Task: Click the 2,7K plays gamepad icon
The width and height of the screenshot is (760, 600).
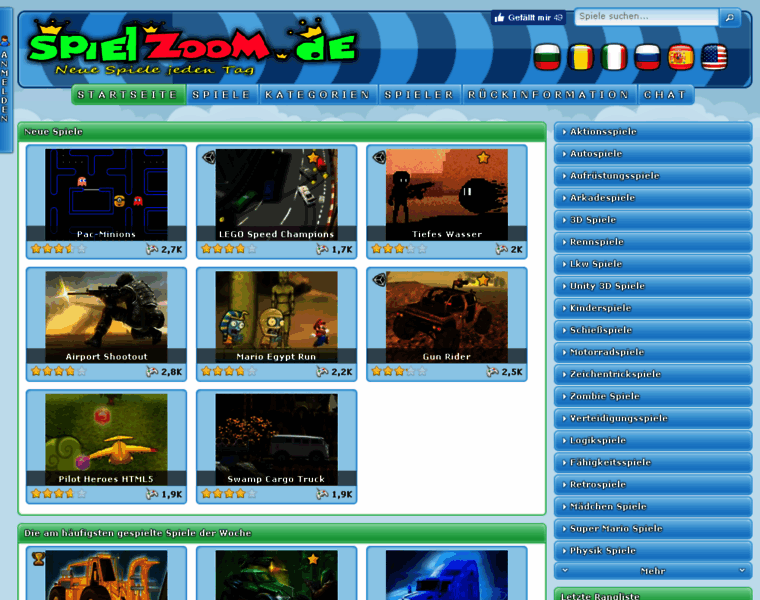Action: (x=152, y=249)
